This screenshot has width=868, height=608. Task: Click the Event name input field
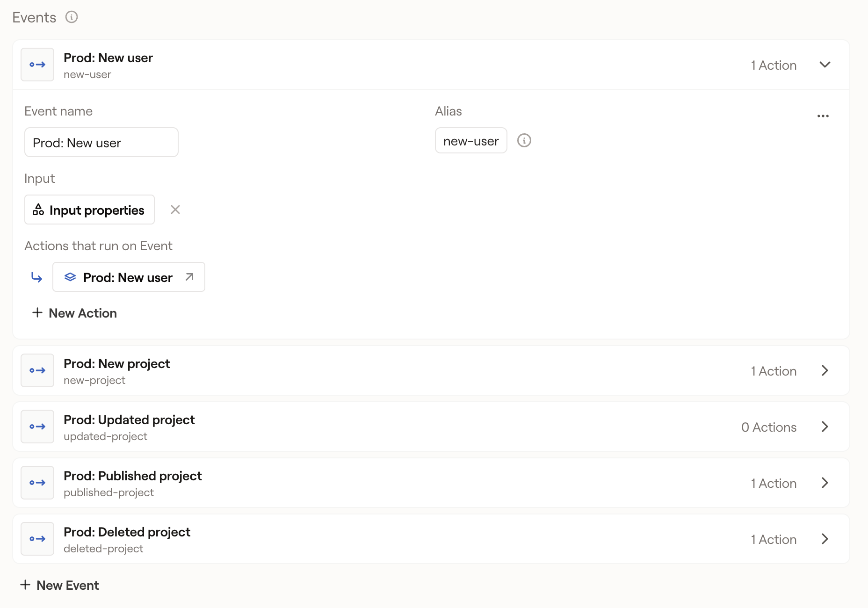pos(101,142)
